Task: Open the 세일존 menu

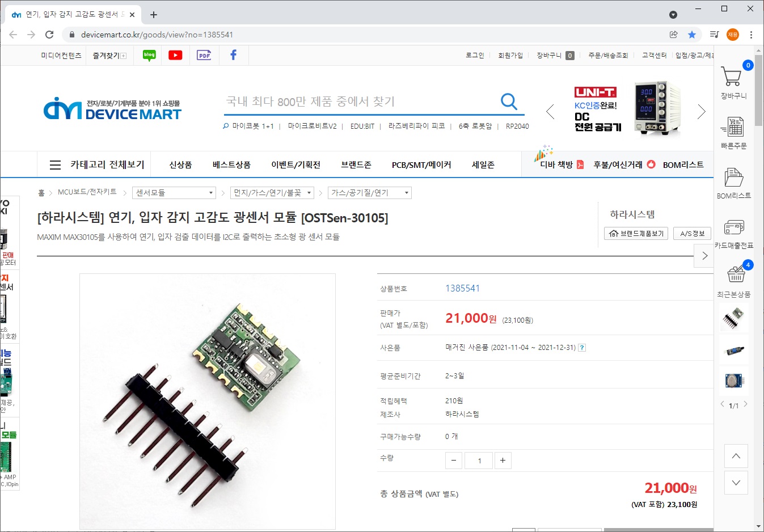Action: 483,164
